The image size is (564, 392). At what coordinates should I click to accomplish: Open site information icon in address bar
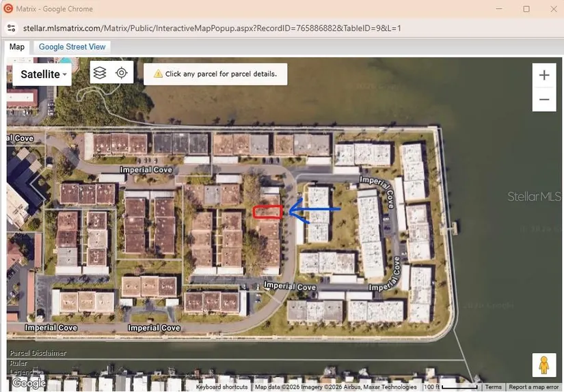[x=11, y=28]
